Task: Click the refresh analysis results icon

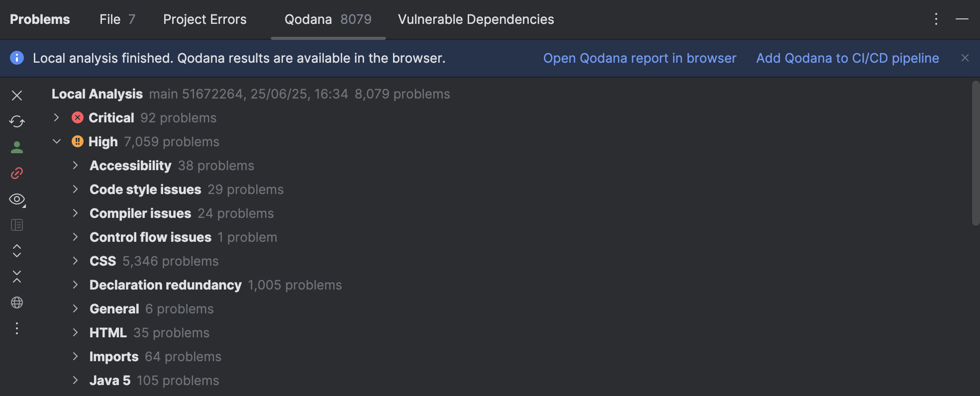Action: click(x=17, y=121)
